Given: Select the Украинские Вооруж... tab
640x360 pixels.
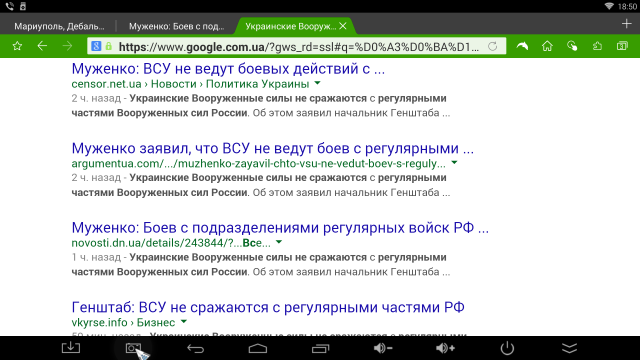Looking at the screenshot, I should (x=290, y=26).
